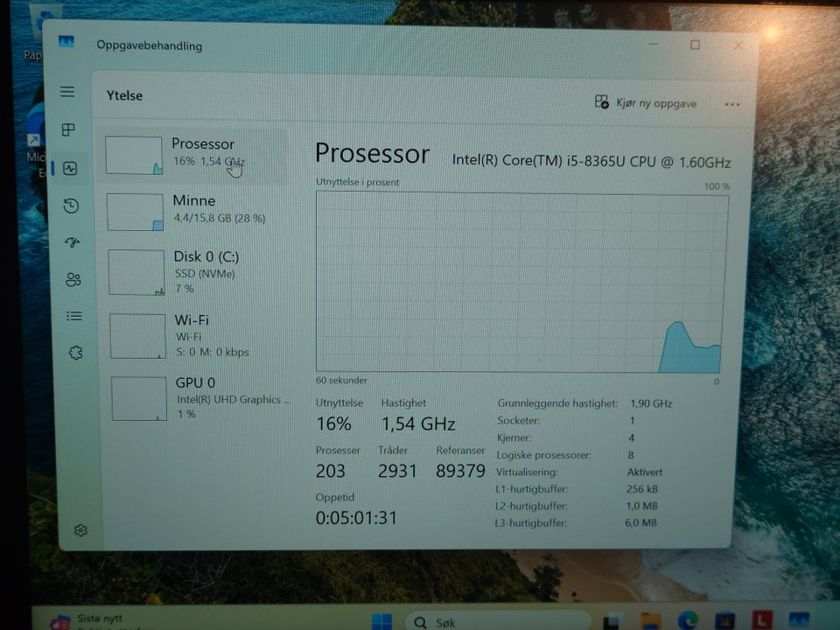Open the Services puzzle icon
840x630 pixels.
[x=75, y=353]
